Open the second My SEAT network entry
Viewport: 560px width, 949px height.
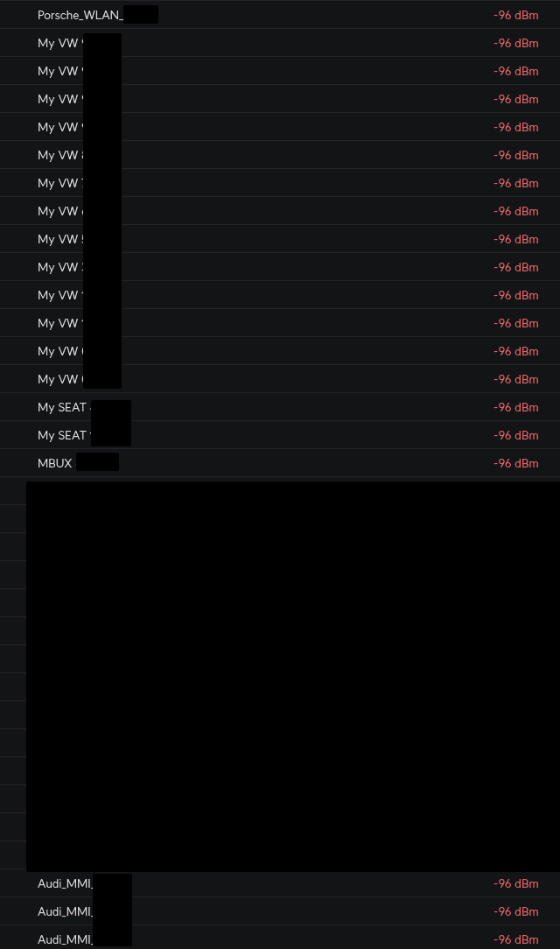[62, 435]
